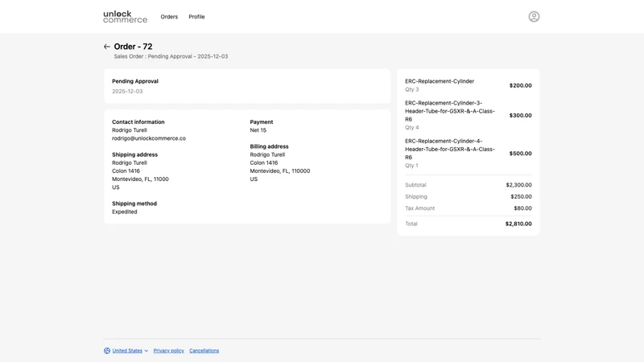Click the Payment heading
644x362 pixels.
(x=261, y=122)
